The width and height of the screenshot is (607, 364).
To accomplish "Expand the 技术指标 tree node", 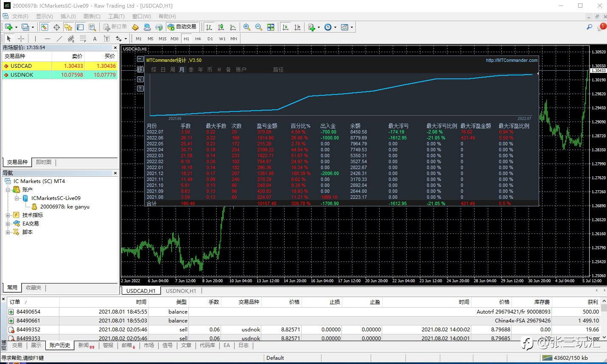I will [x=8, y=215].
